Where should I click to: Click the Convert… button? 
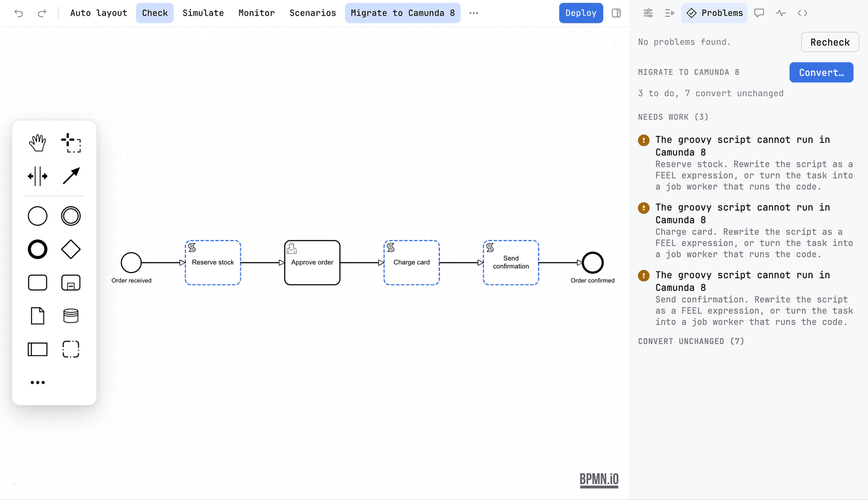821,72
